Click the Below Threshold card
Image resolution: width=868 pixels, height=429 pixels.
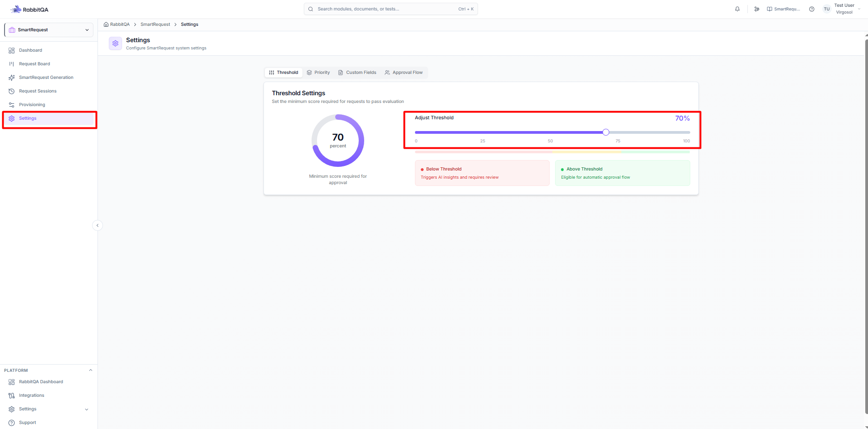pyautogui.click(x=482, y=173)
